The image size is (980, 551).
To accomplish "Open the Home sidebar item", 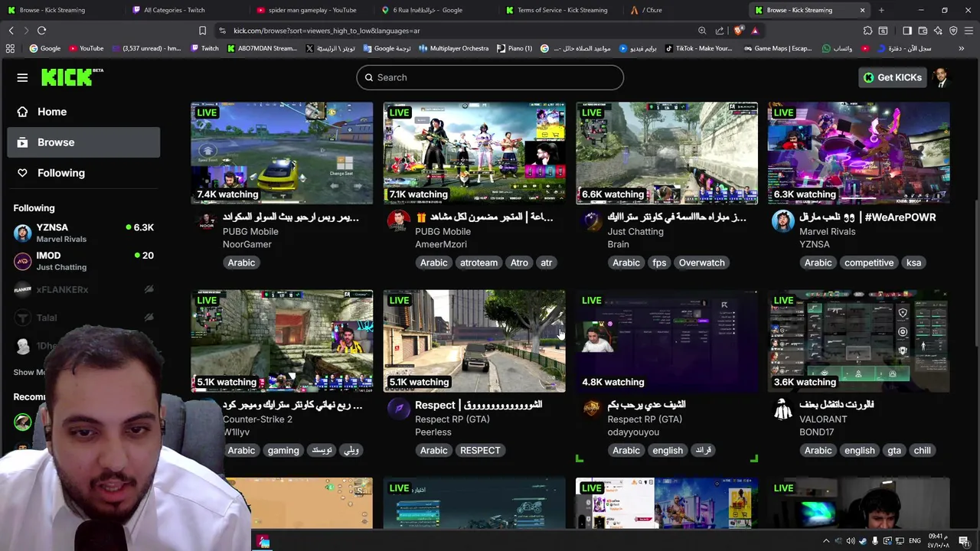I will coord(83,112).
